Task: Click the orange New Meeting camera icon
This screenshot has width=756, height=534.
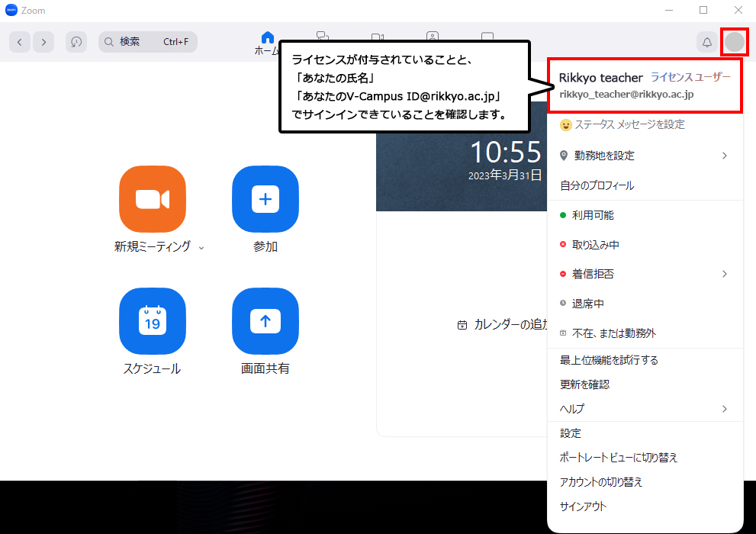Action: click(153, 198)
